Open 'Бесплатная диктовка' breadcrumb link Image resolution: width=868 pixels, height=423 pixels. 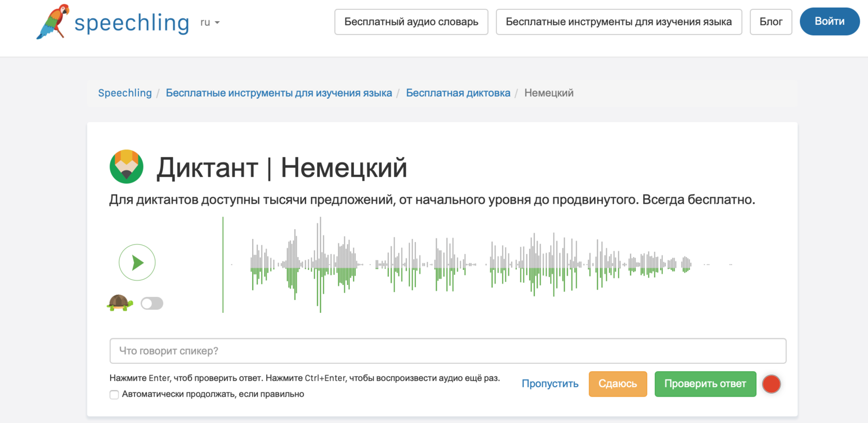click(x=458, y=93)
